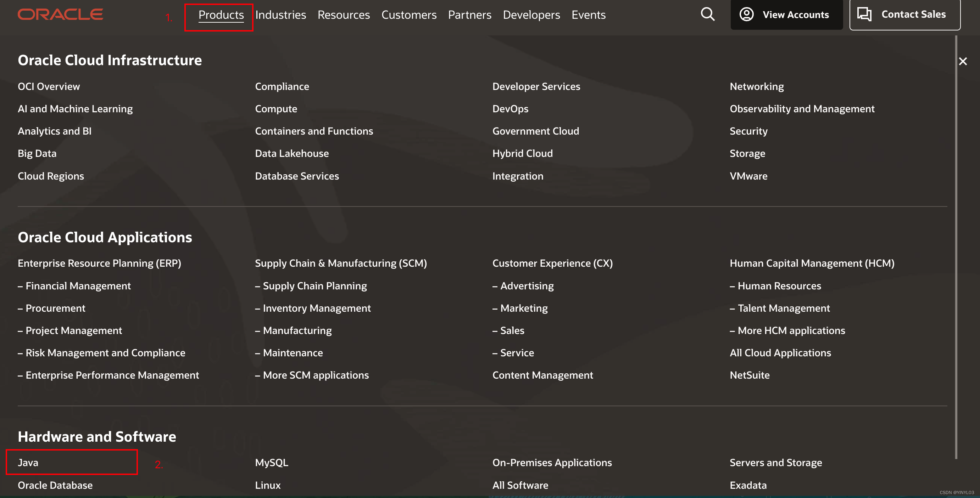Go to Observability and Management
Screen dimensions: 980x498
pos(802,109)
